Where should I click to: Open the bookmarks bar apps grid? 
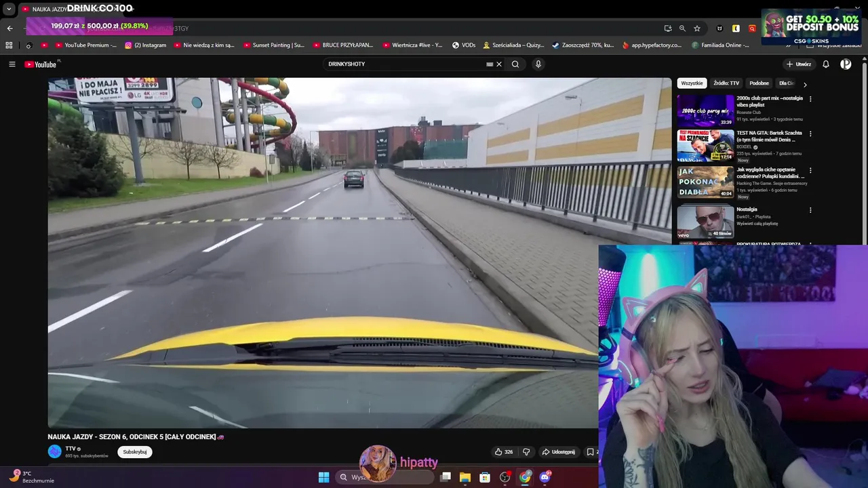tap(9, 45)
